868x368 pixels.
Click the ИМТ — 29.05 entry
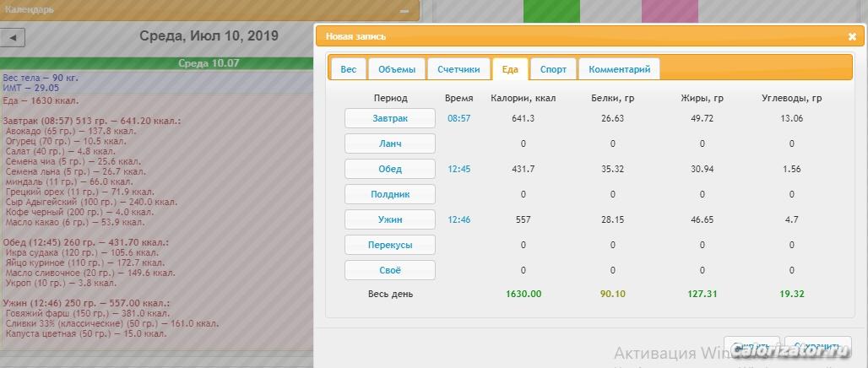(x=30, y=88)
